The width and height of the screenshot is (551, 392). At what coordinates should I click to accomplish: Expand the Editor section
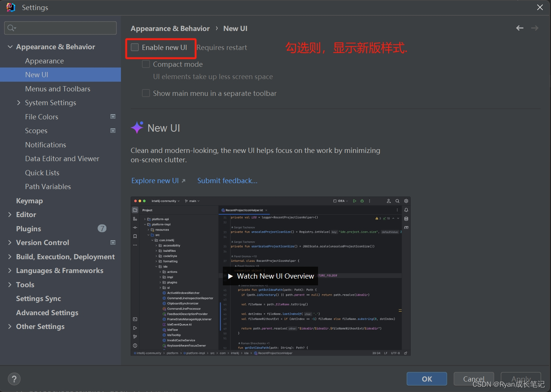(10, 214)
